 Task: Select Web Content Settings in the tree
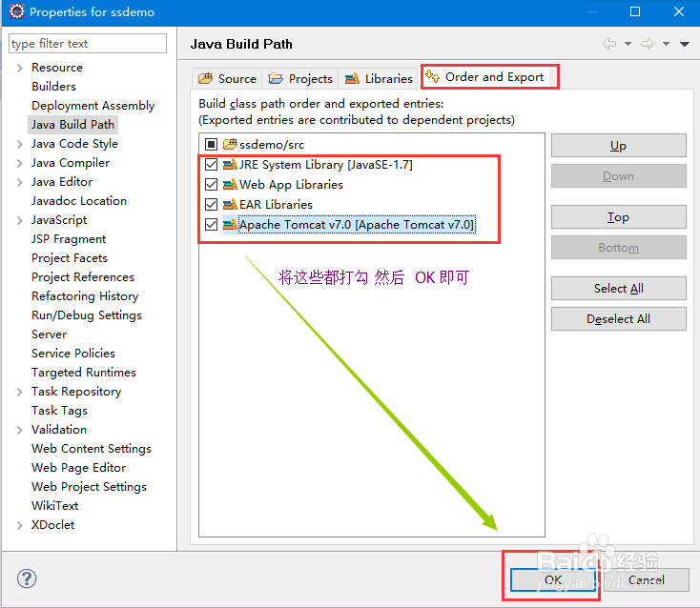[x=92, y=449]
